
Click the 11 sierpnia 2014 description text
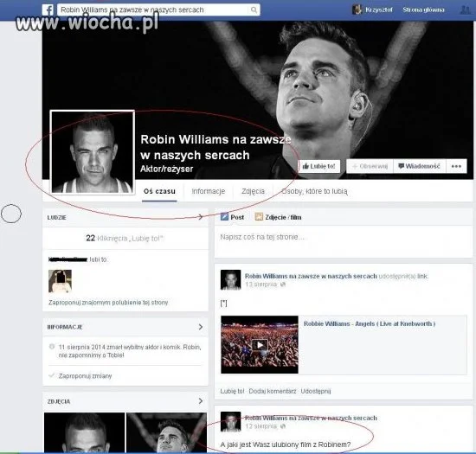(130, 351)
